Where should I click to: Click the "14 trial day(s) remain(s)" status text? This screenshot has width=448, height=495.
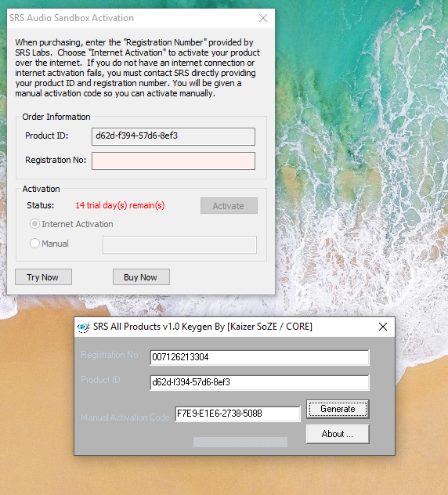pos(120,205)
